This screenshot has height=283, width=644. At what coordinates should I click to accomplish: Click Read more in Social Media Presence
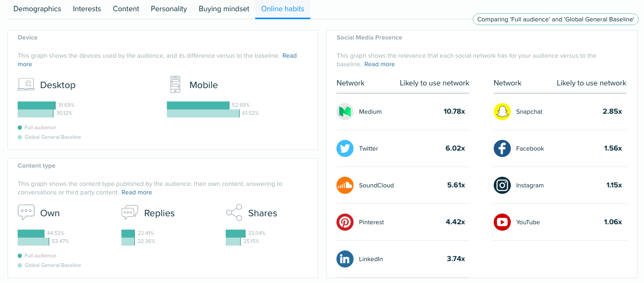(380, 64)
